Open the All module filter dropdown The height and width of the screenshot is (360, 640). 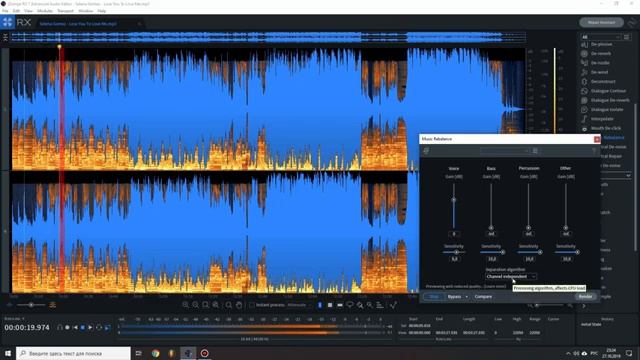tap(601, 37)
